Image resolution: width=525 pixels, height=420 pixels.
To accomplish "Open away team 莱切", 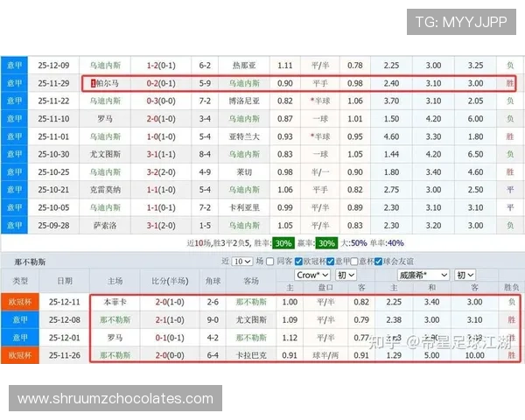I will point(244,171).
